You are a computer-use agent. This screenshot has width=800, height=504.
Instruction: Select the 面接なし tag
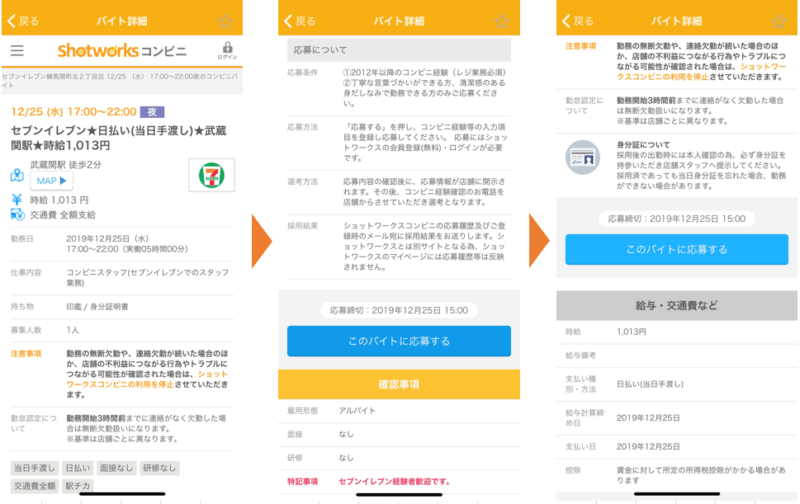(x=116, y=468)
